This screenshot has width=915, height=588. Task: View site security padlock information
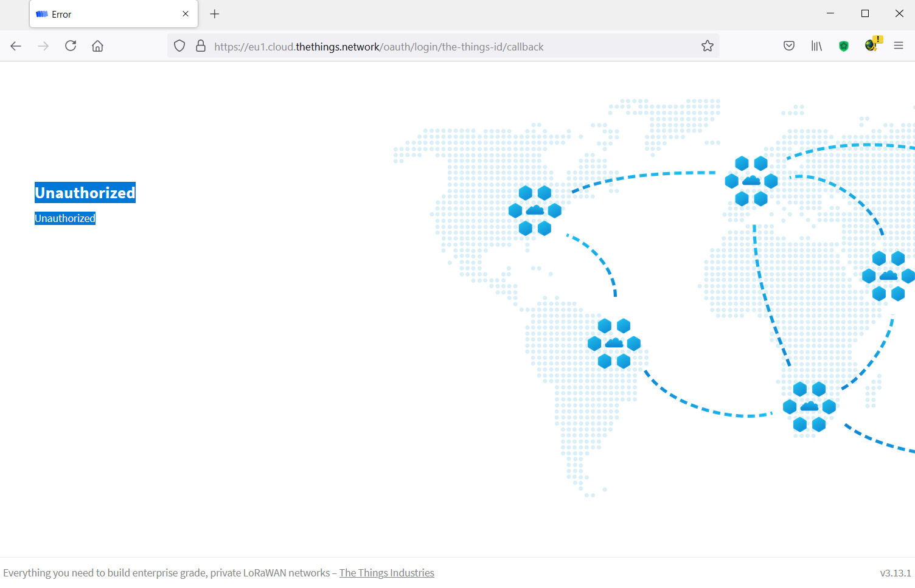point(201,46)
